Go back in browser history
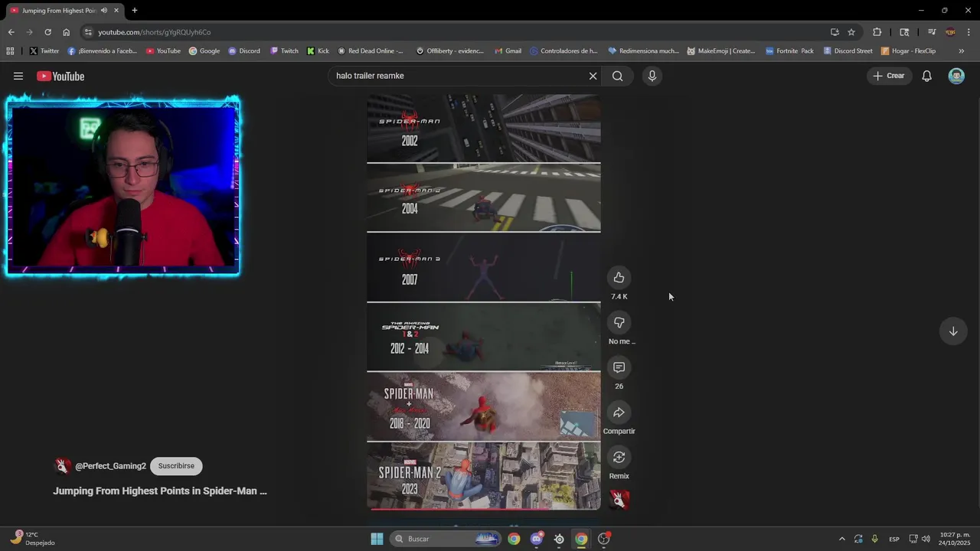The width and height of the screenshot is (980, 551). 11,32
